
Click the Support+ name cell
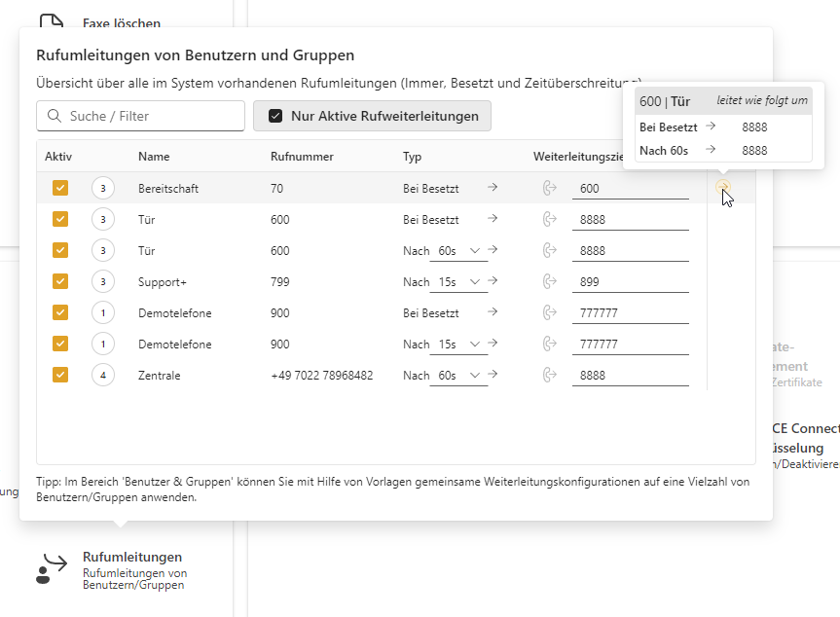pyautogui.click(x=163, y=281)
